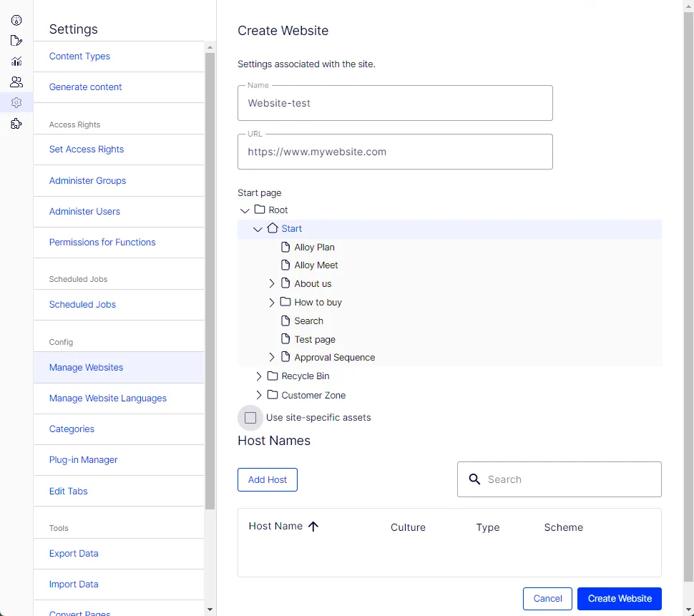Click the URL input field
Viewport: 694px width, 616px height.
(x=395, y=152)
